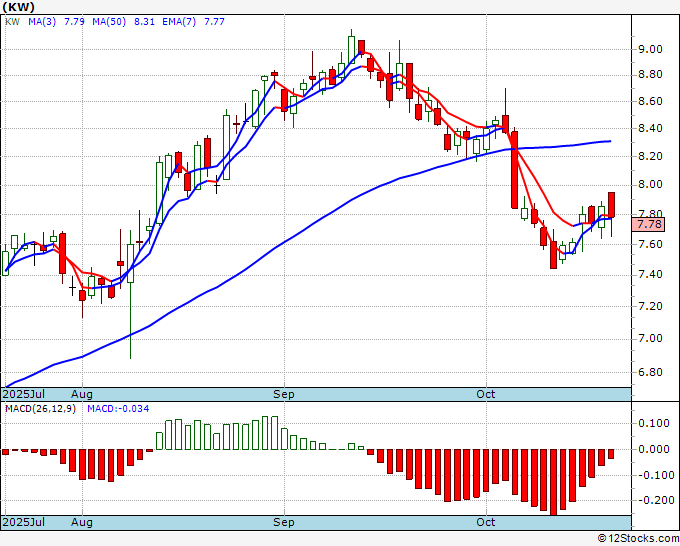Click the 8.80 price axis label
The width and height of the screenshot is (680, 546).
click(650, 75)
